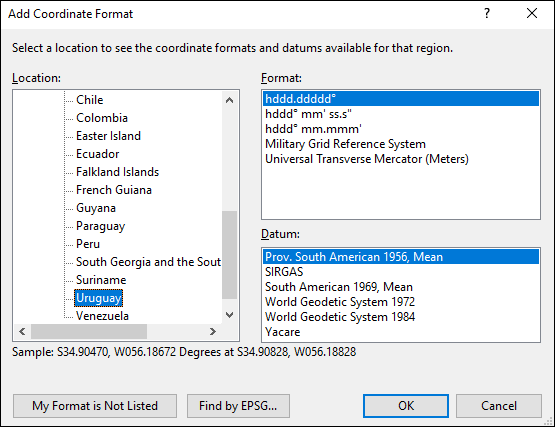Select Falkland Islands location

tap(118, 172)
